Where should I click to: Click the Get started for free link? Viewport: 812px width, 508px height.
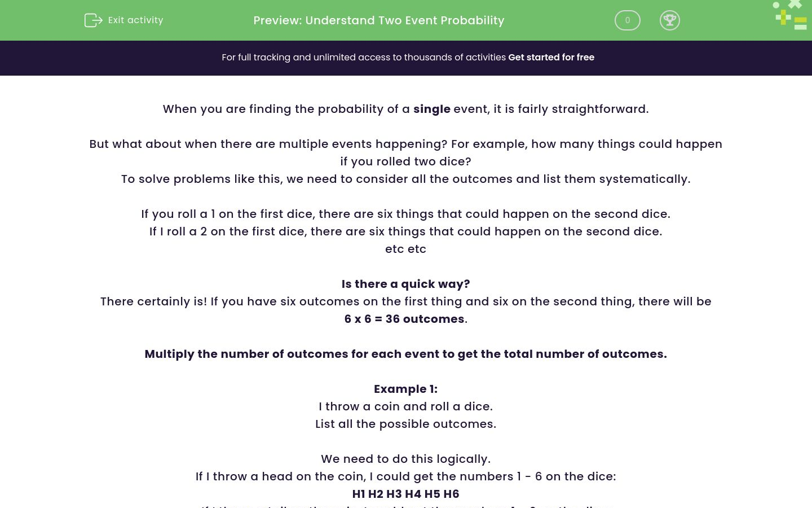[551, 57]
